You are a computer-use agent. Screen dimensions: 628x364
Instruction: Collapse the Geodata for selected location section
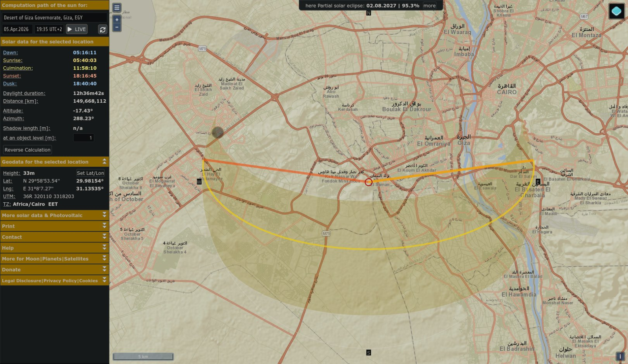[104, 162]
